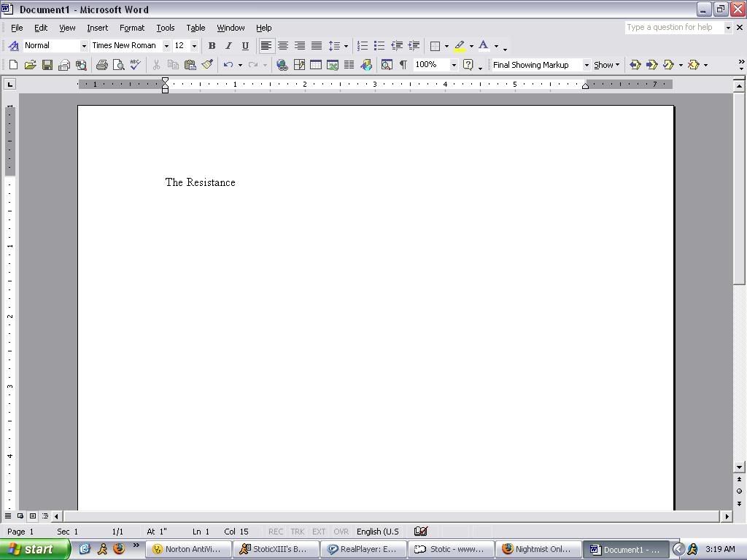747x560 pixels.
Task: Open the Table menu
Action: (196, 28)
